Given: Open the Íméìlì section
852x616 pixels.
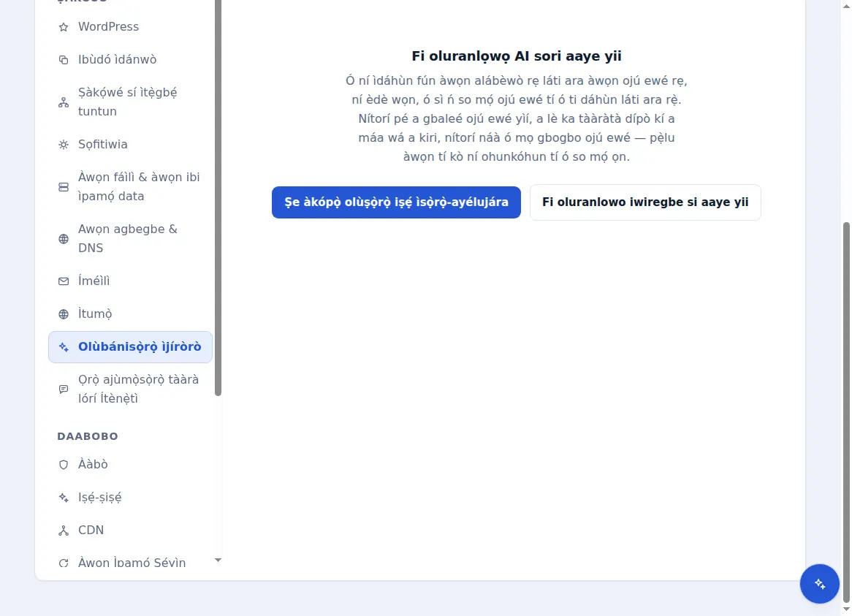Looking at the screenshot, I should click(x=130, y=281).
